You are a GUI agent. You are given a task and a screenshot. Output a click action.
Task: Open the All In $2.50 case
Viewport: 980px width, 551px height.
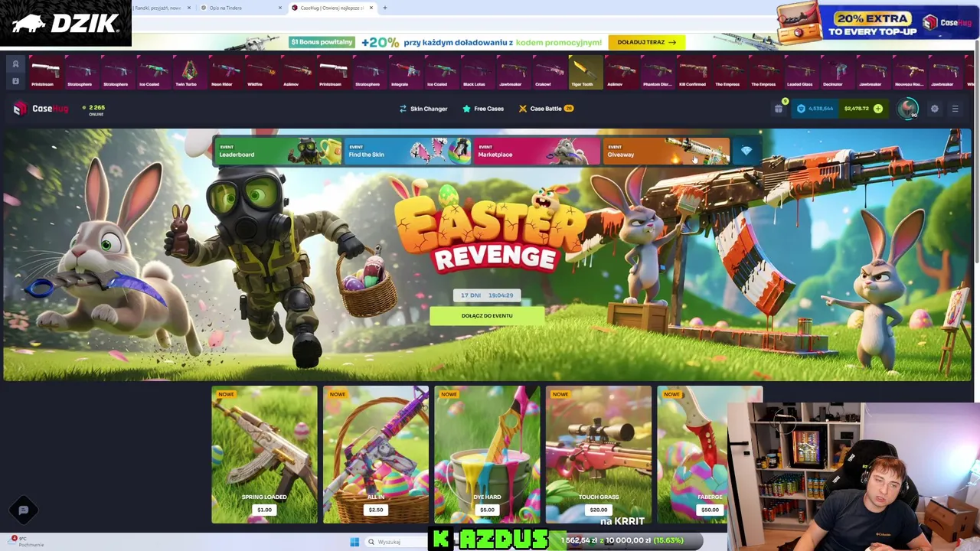pyautogui.click(x=375, y=455)
